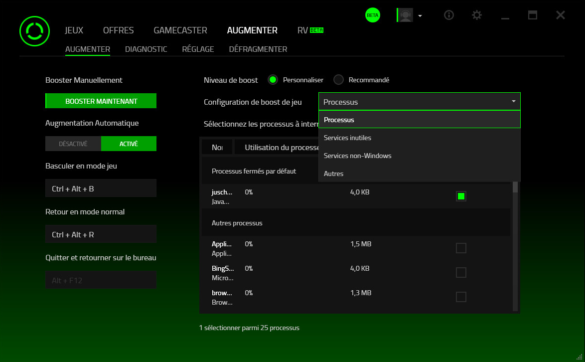Open the JEUX section
Image resolution: width=585 pixels, height=362 pixels.
(x=74, y=30)
